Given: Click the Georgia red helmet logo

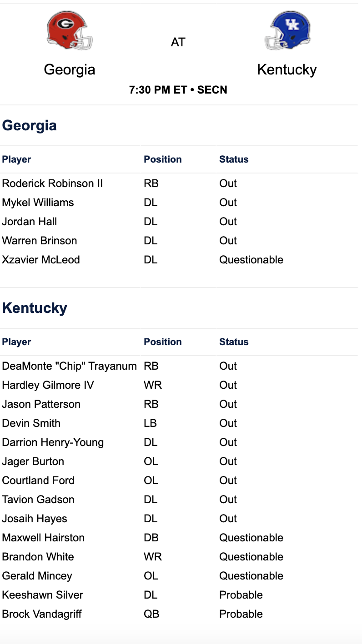Looking at the screenshot, I should tap(70, 30).
